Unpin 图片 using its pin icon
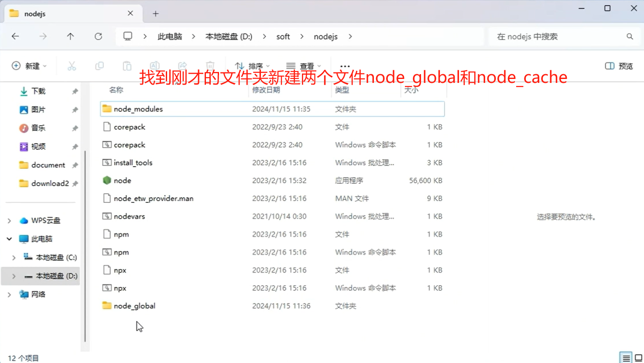 75,110
